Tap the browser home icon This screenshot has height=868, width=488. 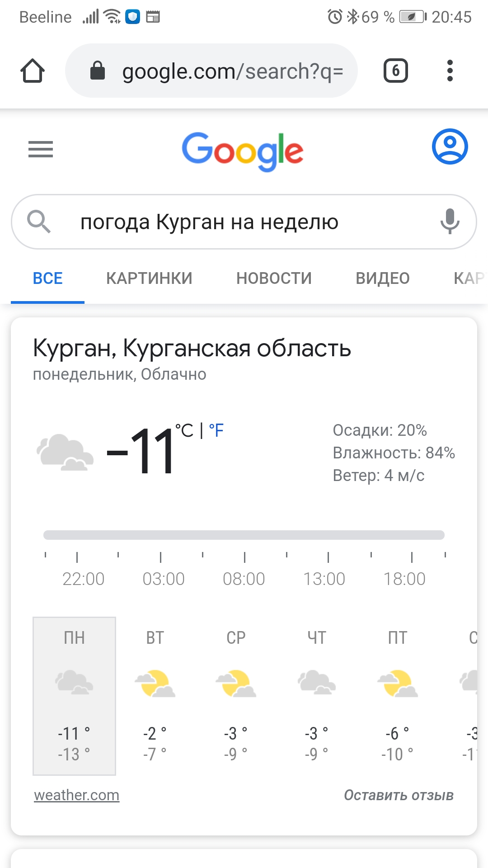coord(33,71)
